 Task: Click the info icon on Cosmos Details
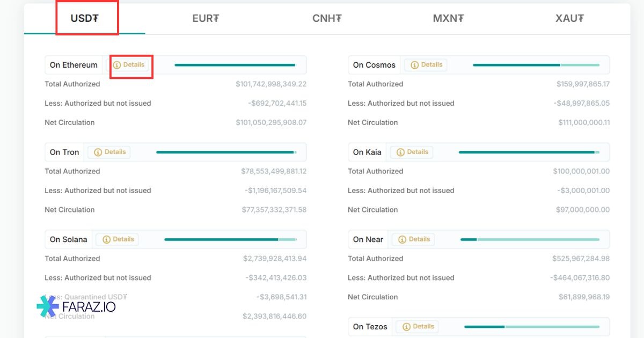pyautogui.click(x=415, y=64)
